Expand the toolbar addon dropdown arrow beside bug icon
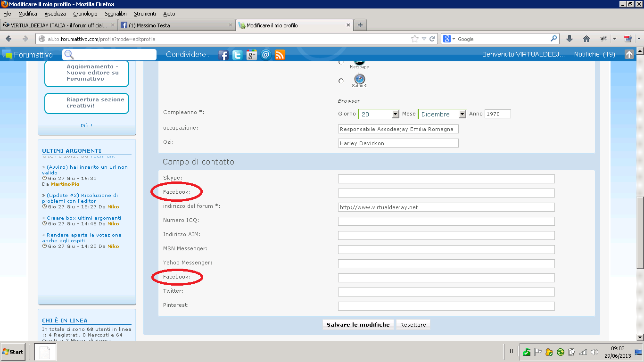 [x=614, y=39]
